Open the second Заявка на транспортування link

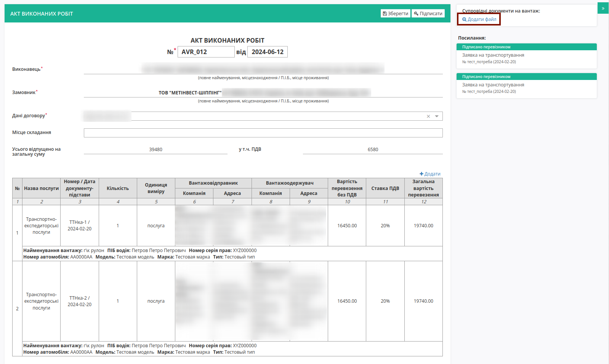(493, 85)
